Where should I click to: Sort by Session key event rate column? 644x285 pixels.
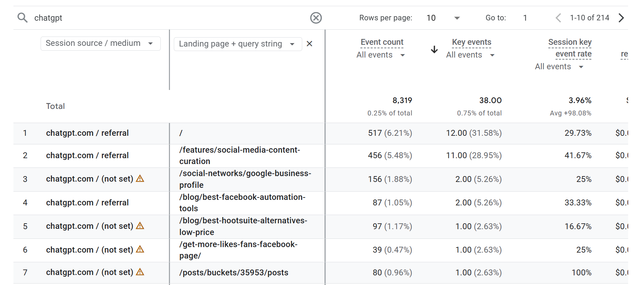570,48
